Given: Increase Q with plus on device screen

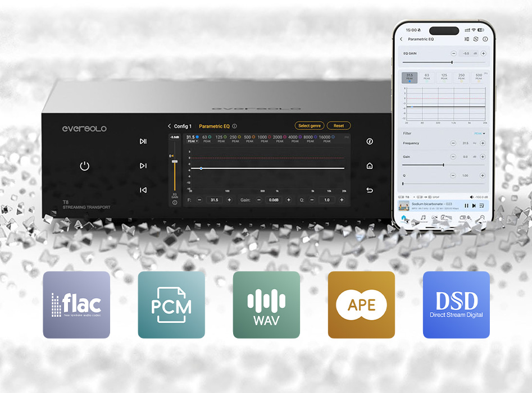Looking at the screenshot, I should (342, 200).
